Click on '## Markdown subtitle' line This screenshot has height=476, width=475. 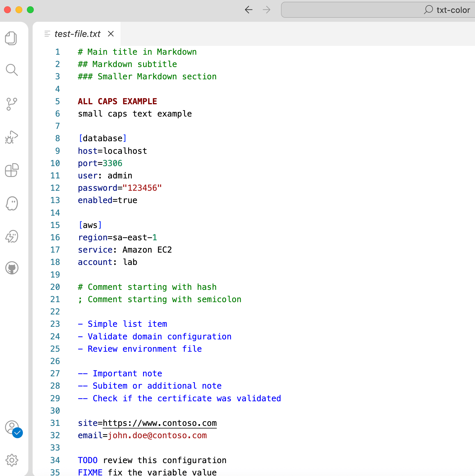pos(127,64)
